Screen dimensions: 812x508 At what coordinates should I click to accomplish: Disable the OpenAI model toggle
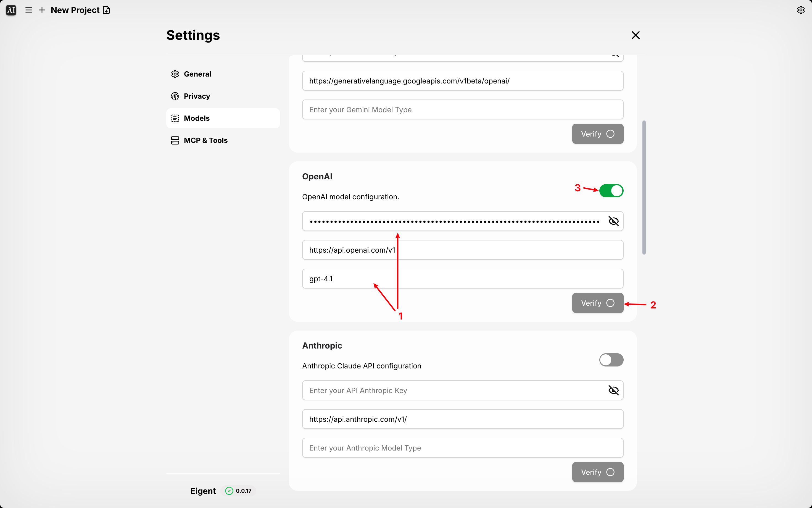point(611,190)
